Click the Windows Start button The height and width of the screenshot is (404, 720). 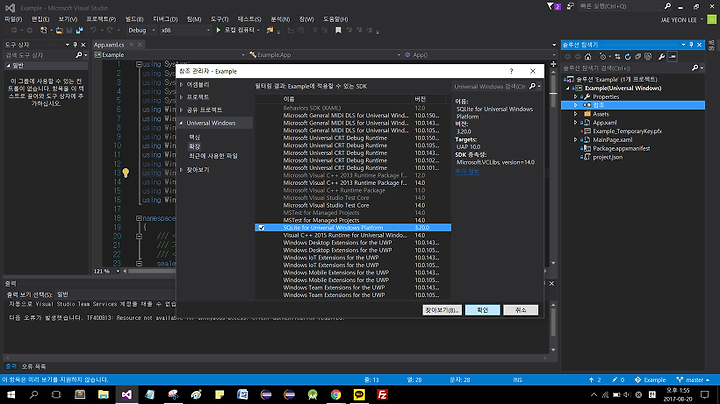11,394
